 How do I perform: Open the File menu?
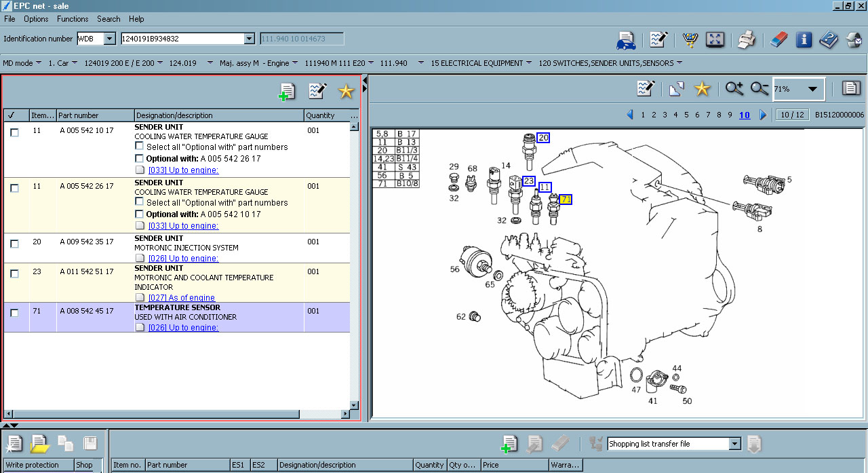pos(9,19)
